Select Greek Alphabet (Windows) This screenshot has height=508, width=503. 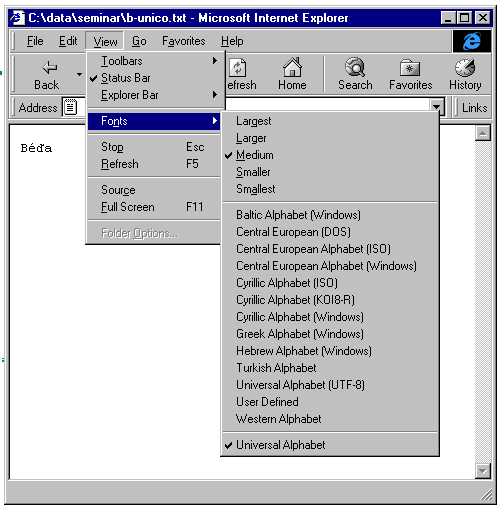(330, 334)
